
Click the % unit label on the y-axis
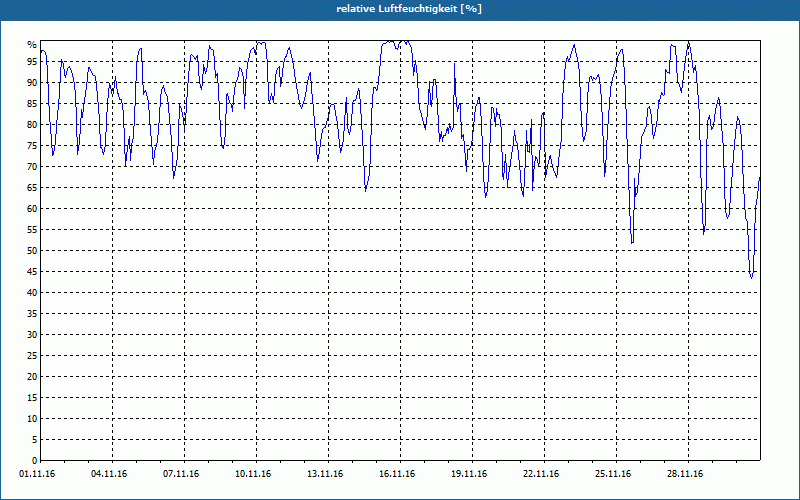[32, 45]
